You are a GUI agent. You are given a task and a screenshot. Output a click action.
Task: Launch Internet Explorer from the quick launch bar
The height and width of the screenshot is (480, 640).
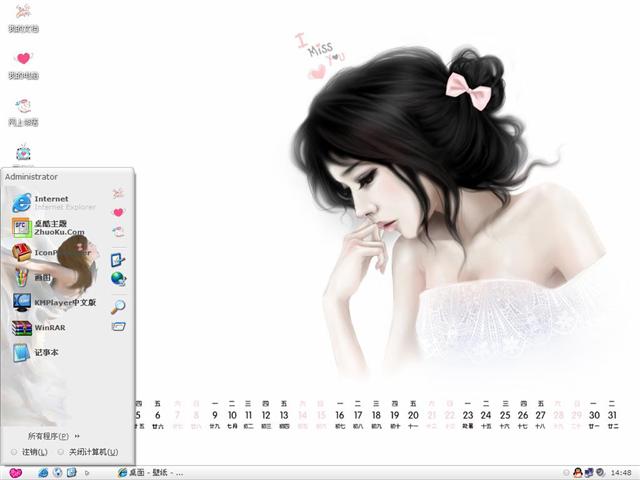click(43, 473)
